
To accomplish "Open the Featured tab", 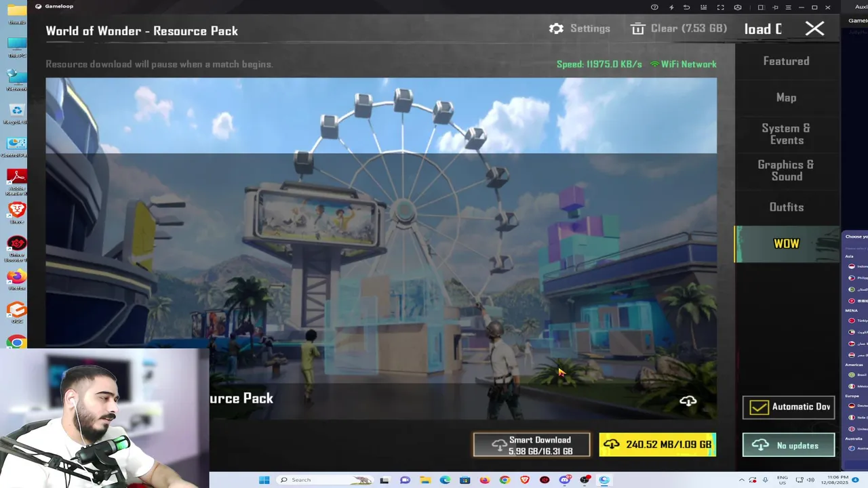I will (787, 61).
